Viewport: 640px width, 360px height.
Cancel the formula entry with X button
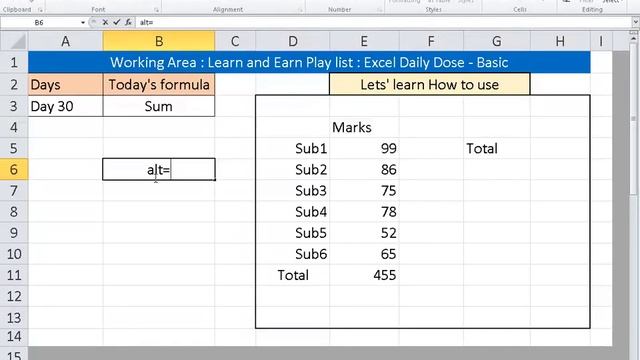105,22
